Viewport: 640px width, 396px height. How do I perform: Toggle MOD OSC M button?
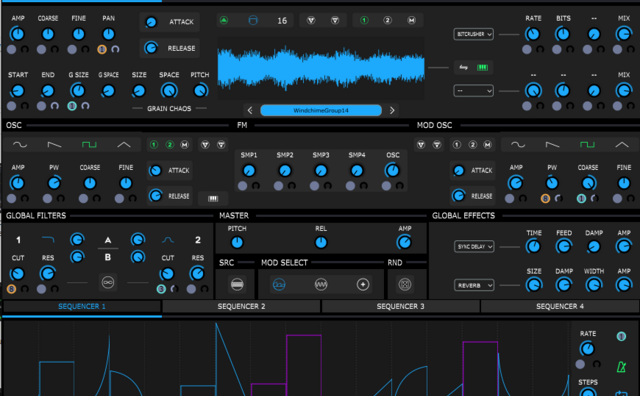(487, 145)
